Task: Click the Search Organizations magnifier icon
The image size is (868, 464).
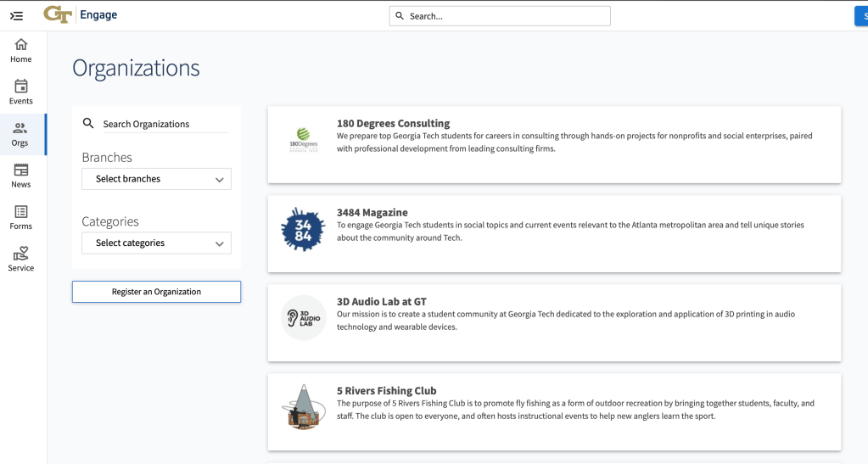Action: 88,123
